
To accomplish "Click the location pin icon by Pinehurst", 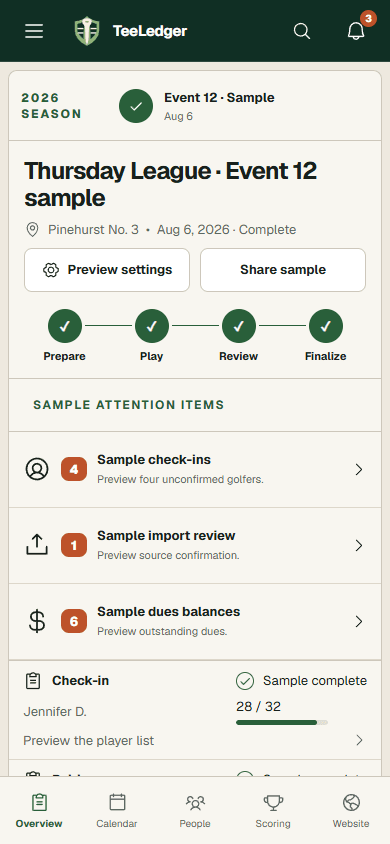I will point(32,230).
